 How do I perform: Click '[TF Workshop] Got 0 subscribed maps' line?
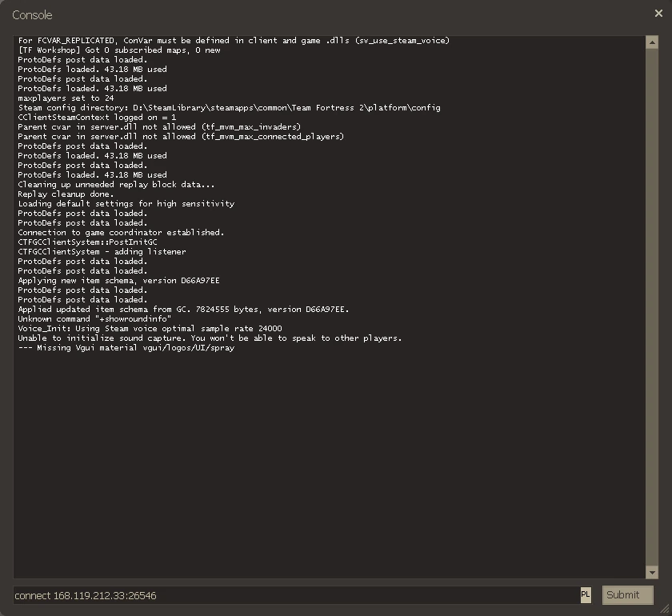tap(118, 50)
